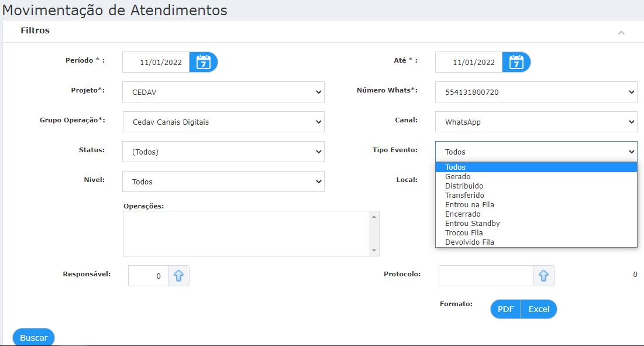Screen dimensions: 644x346
Task: Open the Canal dropdown showing WhatsApp
Action: [x=536, y=122]
